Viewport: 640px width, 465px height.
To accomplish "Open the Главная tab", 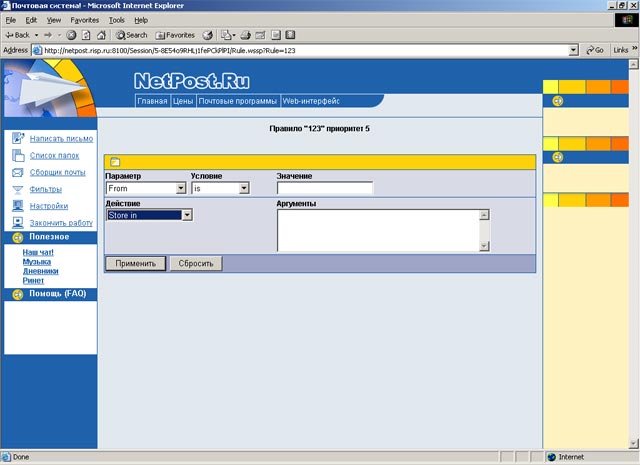I will point(152,101).
